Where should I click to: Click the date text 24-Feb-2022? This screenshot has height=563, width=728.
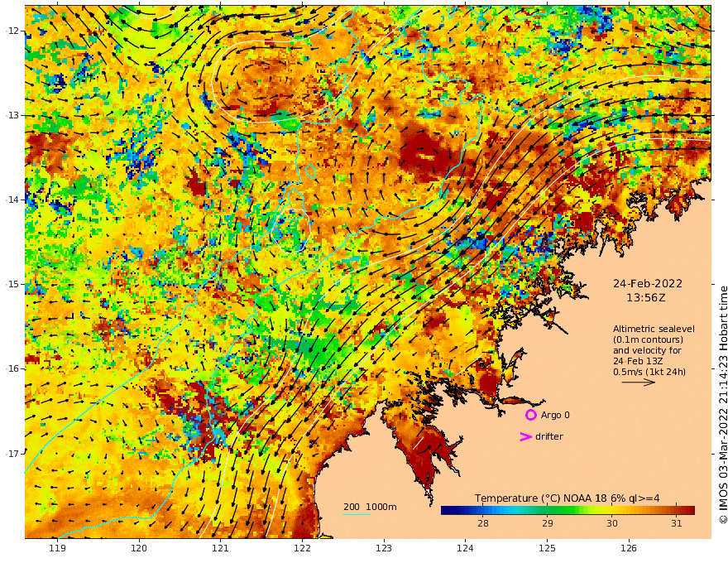pyautogui.click(x=647, y=283)
